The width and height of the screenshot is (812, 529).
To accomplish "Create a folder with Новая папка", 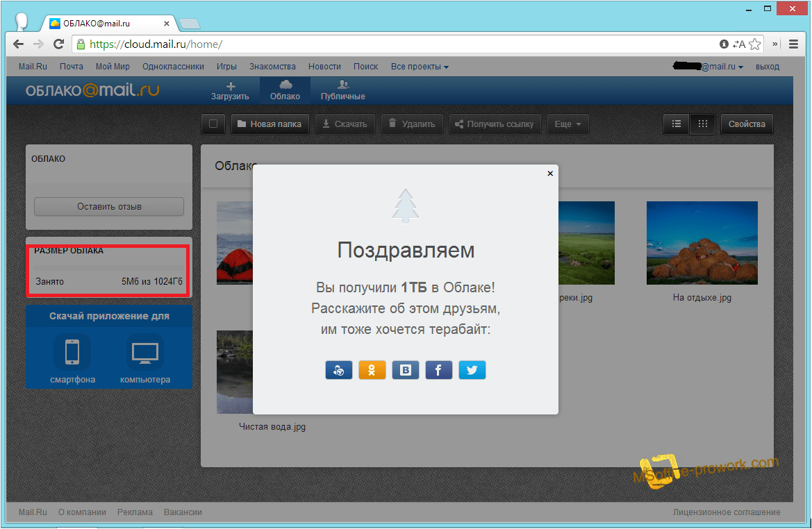I will tap(270, 124).
